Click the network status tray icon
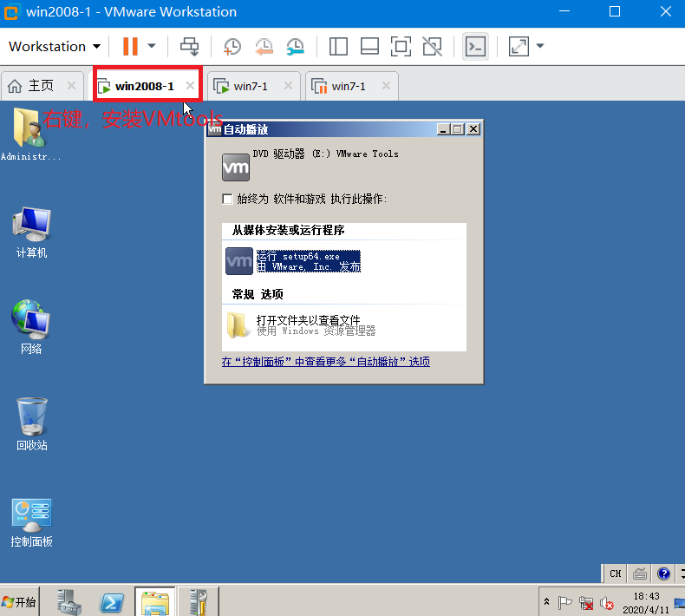 [x=586, y=603]
